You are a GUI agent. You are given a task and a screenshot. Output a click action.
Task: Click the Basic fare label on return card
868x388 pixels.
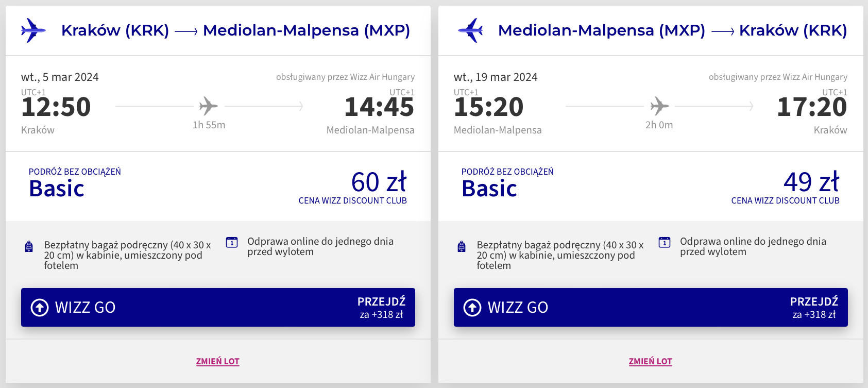click(x=489, y=189)
